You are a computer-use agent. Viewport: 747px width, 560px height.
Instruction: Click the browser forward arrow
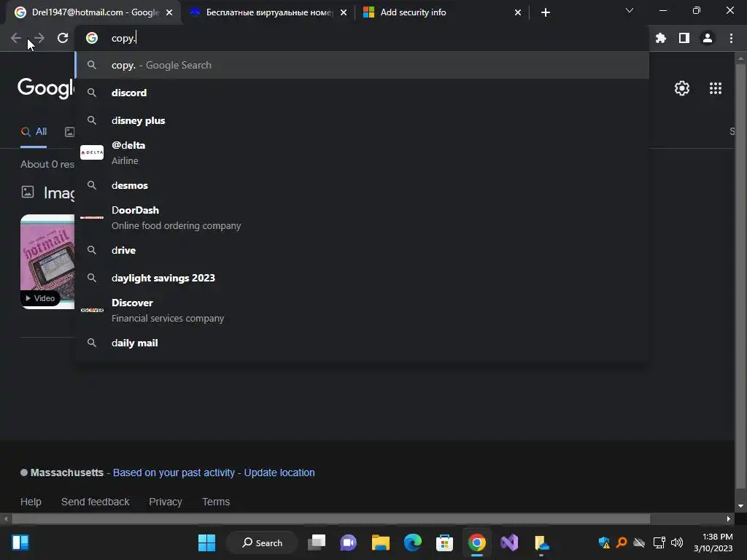[39, 38]
